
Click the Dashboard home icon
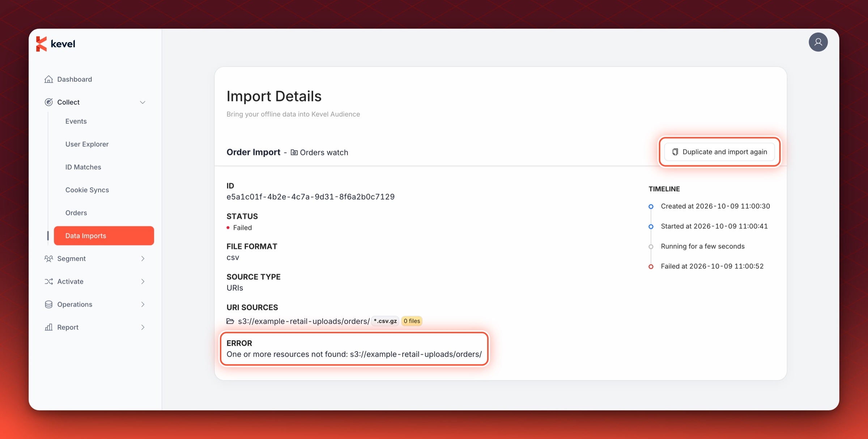pos(48,79)
